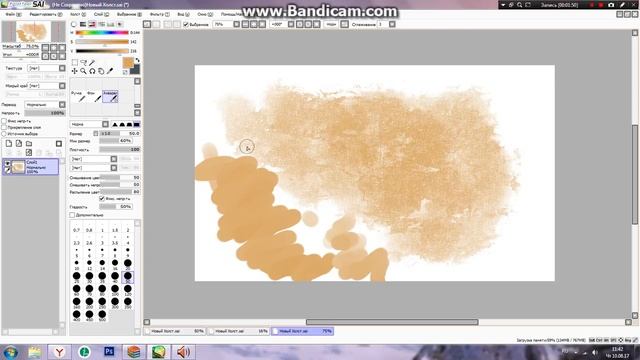Toggle the clipping group layer checkbox
The width and height of the screenshot is (640, 360).
[4, 127]
